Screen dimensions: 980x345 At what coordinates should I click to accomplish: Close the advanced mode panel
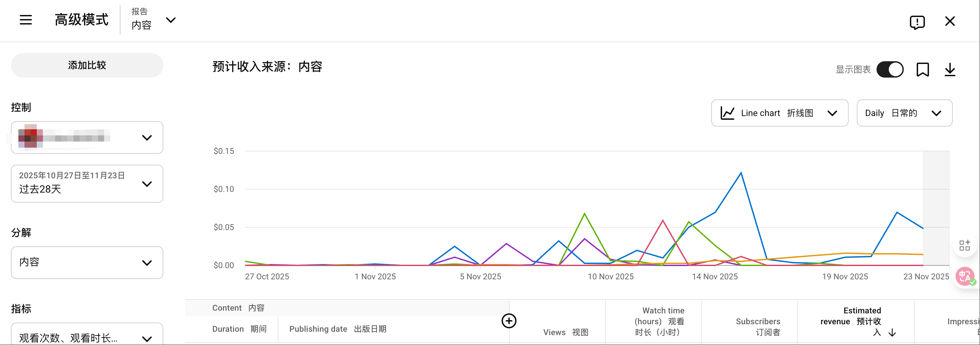(x=950, y=21)
